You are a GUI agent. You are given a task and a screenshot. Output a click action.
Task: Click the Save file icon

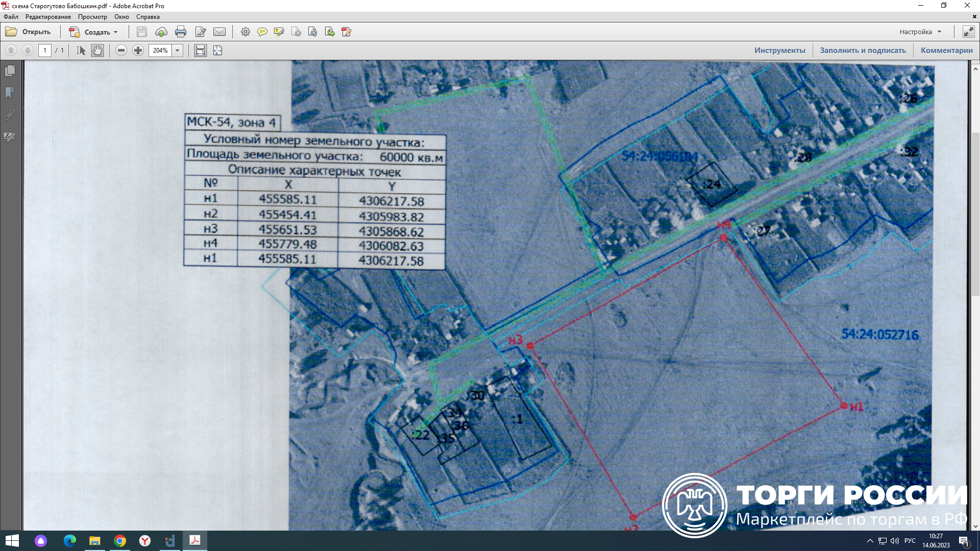[142, 32]
